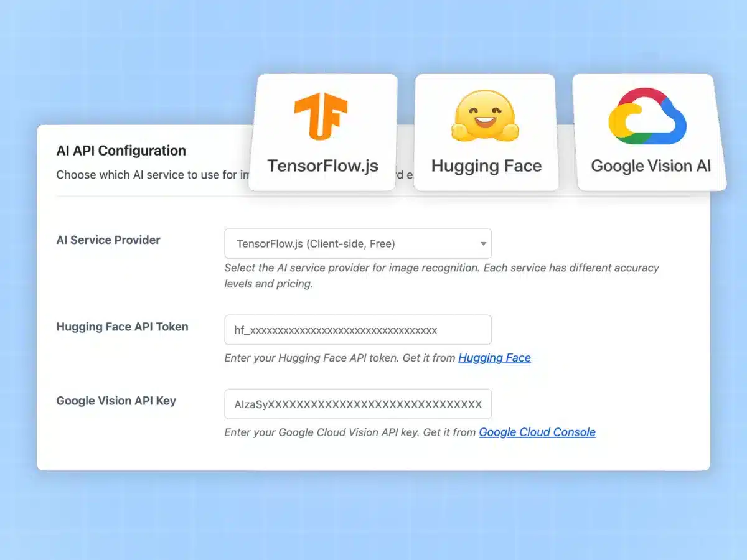The image size is (747, 560).
Task: Focus the Hugging Face API Token field
Action: (358, 330)
